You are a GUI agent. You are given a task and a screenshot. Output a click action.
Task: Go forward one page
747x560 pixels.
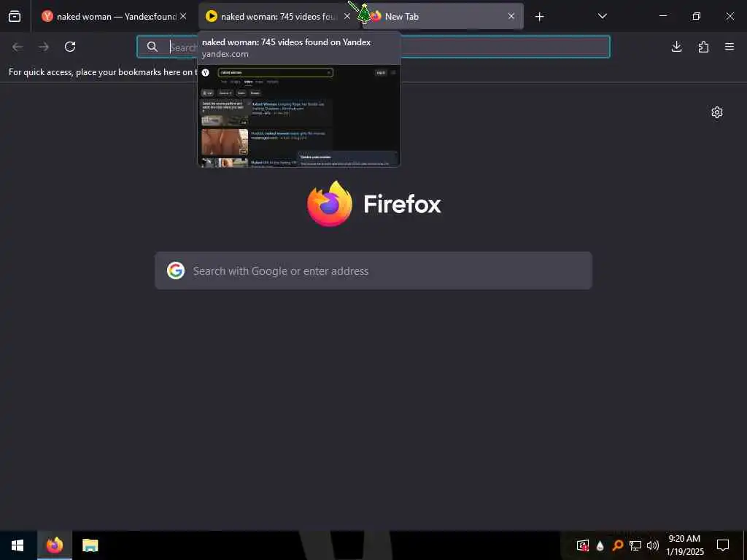pyautogui.click(x=44, y=47)
